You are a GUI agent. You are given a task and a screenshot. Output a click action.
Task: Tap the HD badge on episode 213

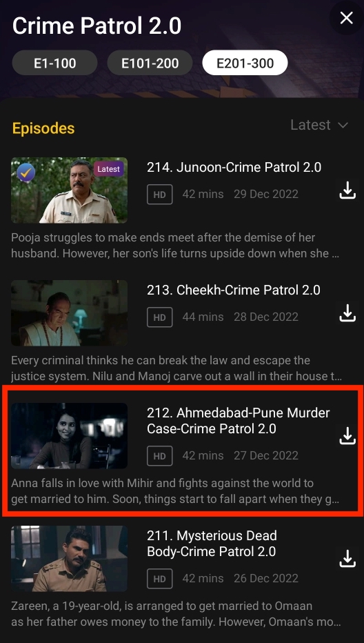pyautogui.click(x=160, y=317)
